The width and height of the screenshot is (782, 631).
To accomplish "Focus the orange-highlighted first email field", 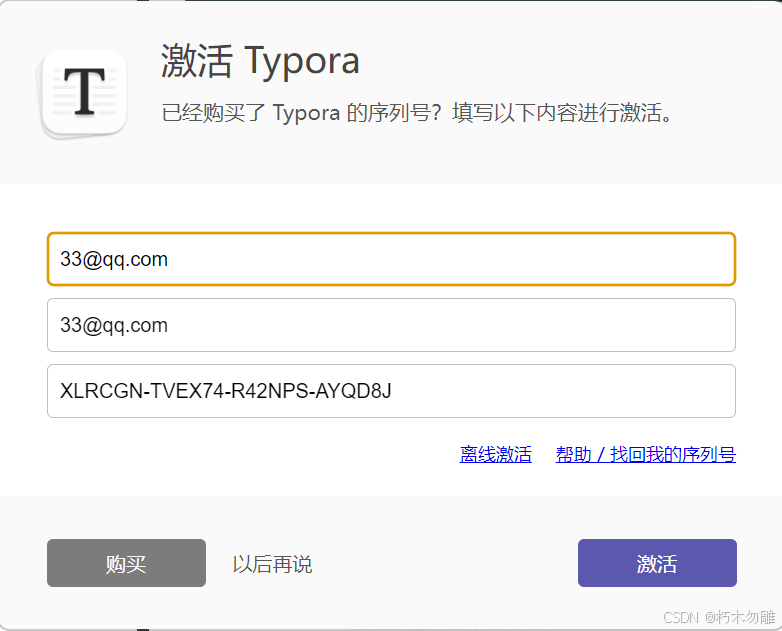I will (391, 259).
